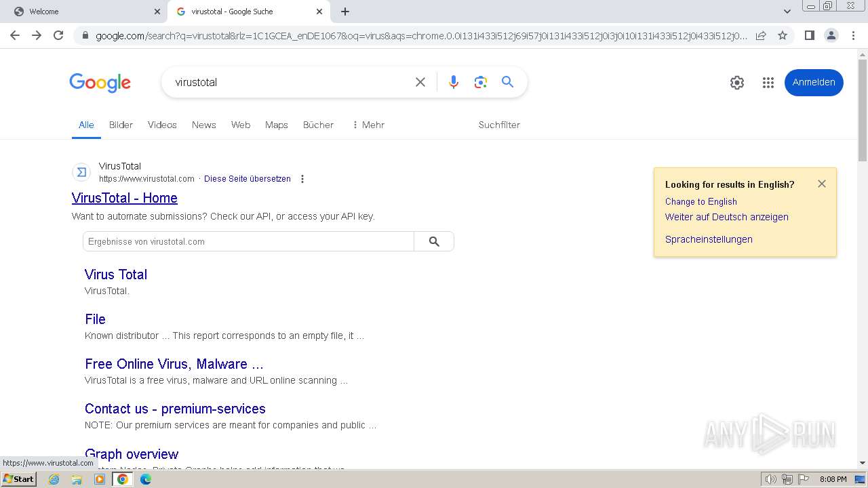Image resolution: width=868 pixels, height=488 pixels.
Task: Switch to the Maps tab
Action: 277,125
